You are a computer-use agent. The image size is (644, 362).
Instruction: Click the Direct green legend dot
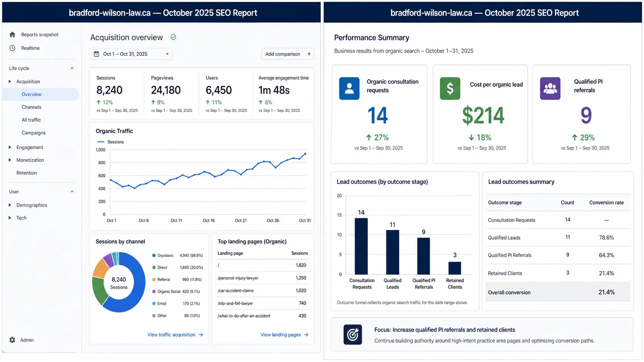click(x=154, y=267)
